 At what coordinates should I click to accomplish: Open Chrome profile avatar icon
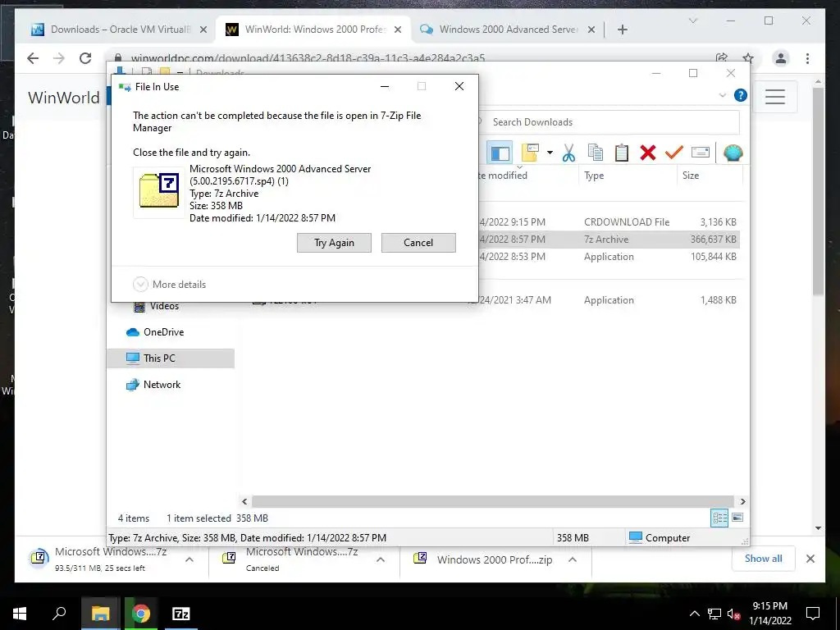point(781,58)
